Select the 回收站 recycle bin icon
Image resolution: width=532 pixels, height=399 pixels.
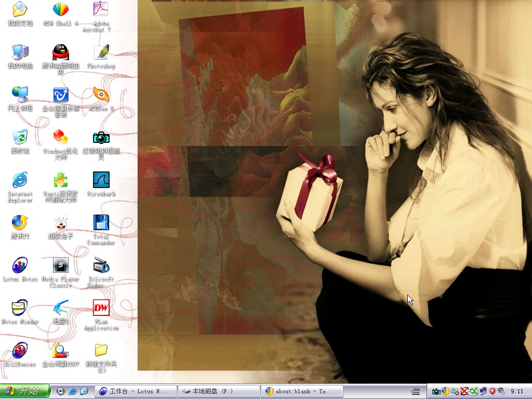(x=20, y=141)
